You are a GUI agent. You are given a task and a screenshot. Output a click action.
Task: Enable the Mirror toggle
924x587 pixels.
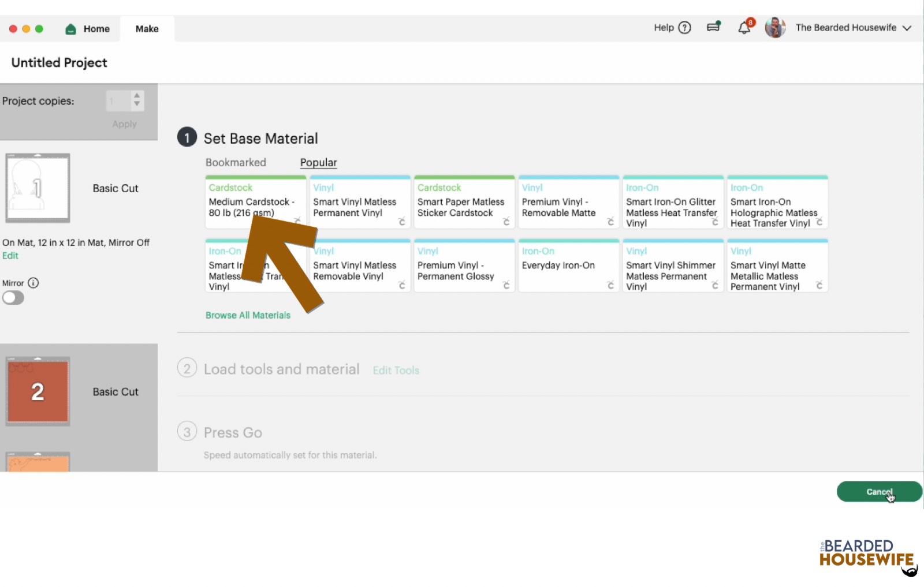click(13, 297)
